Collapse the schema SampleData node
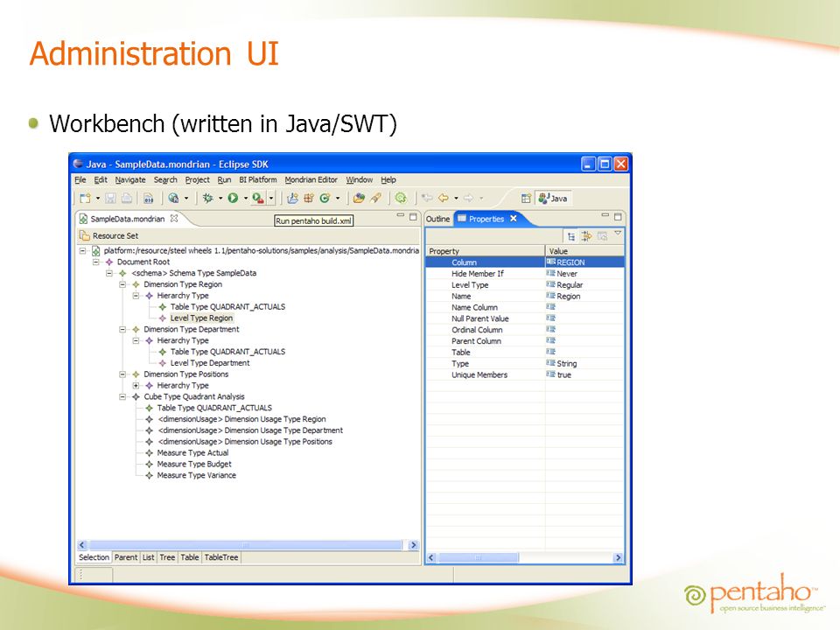This screenshot has width=840, height=630. coord(108,273)
